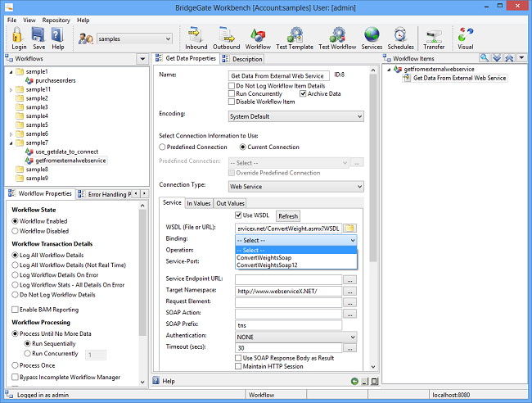
Task: Select the Predefined Connection radio button
Action: tap(162, 147)
